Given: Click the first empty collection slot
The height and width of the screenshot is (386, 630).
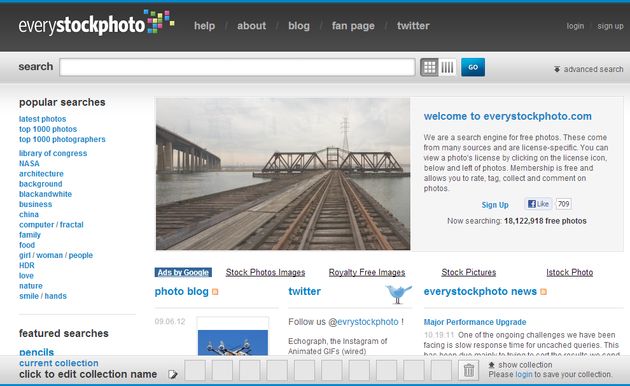Looking at the screenshot, I should coord(195,370).
